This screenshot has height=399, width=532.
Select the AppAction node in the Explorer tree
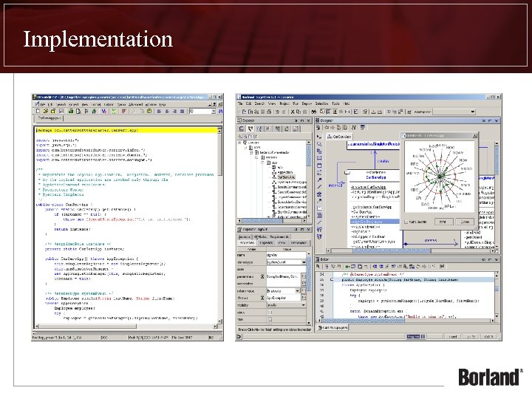click(285, 172)
